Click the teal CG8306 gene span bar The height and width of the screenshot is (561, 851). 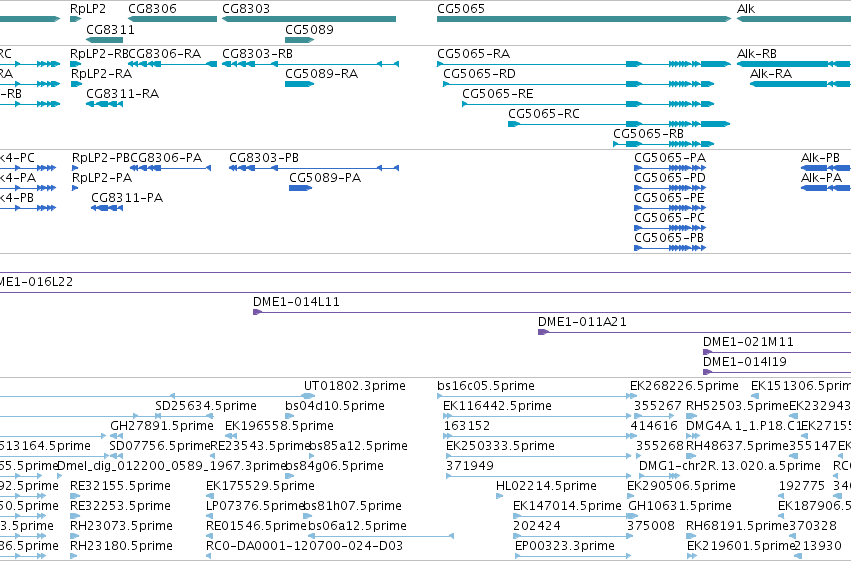coord(173,19)
